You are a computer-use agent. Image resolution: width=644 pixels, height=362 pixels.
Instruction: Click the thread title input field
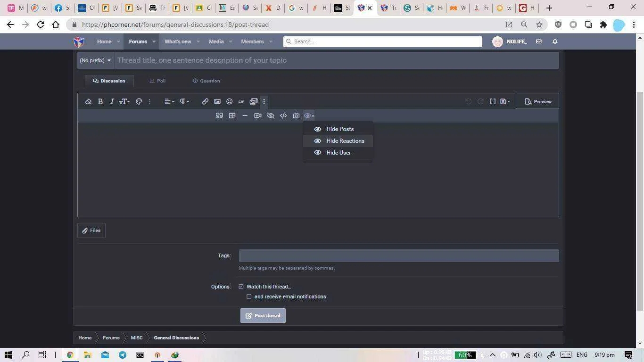(337, 60)
